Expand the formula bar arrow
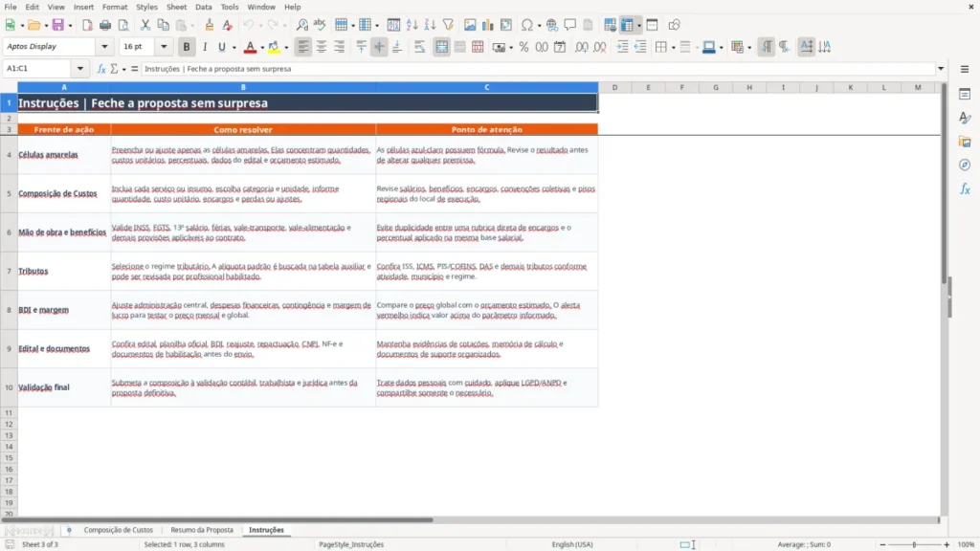Image resolution: width=980 pixels, height=551 pixels. [x=941, y=69]
